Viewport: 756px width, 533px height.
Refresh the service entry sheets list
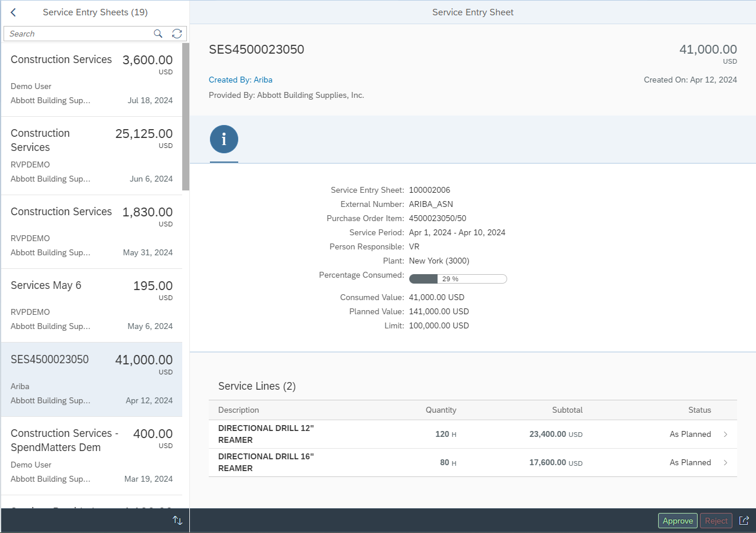pyautogui.click(x=176, y=34)
